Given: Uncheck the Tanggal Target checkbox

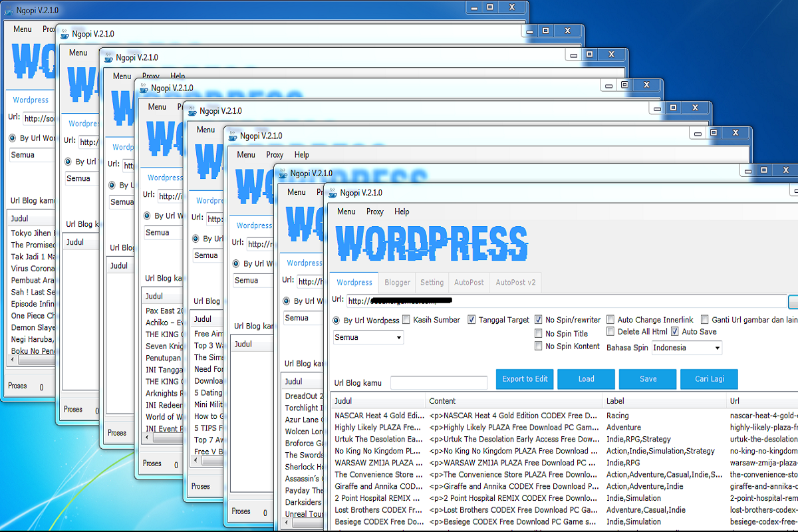Looking at the screenshot, I should 472,320.
